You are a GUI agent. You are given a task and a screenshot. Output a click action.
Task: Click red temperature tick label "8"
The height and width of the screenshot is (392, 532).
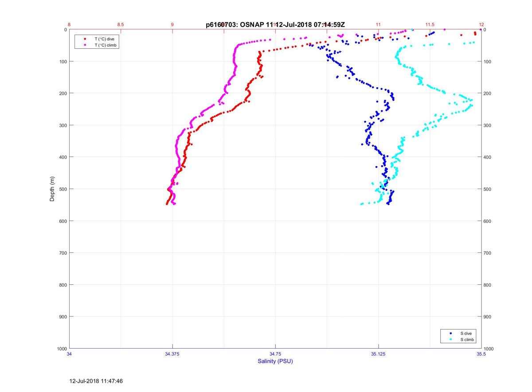point(70,25)
